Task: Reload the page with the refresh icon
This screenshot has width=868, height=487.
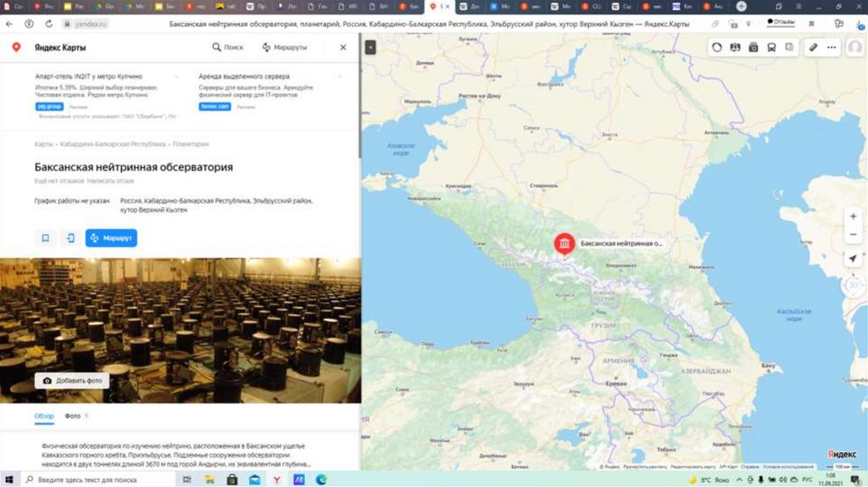Action: coord(48,24)
